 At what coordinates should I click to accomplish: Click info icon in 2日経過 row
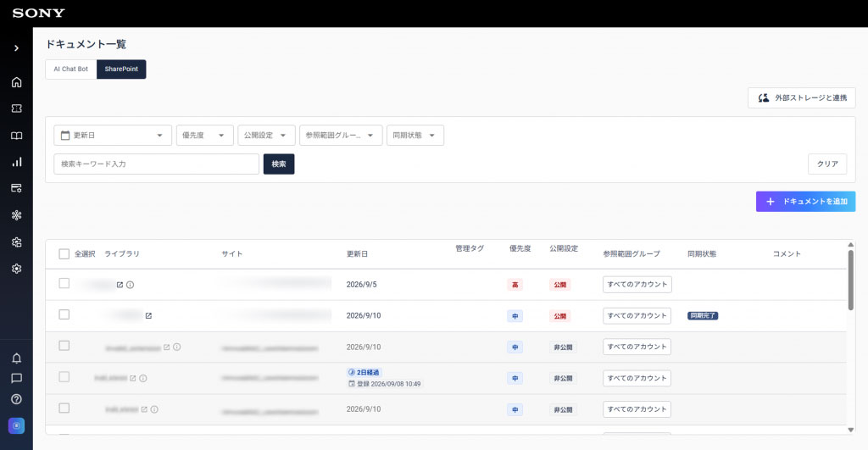click(142, 378)
